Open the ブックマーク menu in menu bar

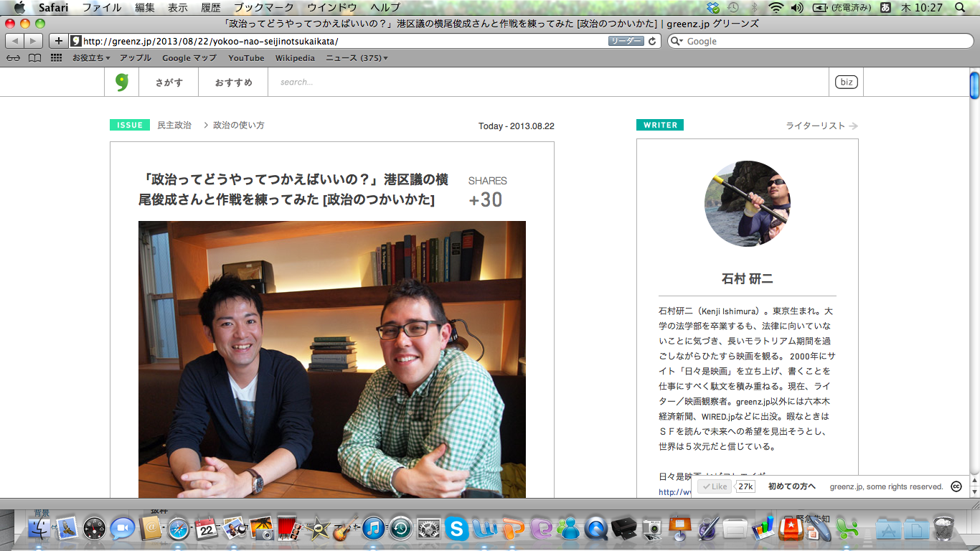click(x=263, y=8)
